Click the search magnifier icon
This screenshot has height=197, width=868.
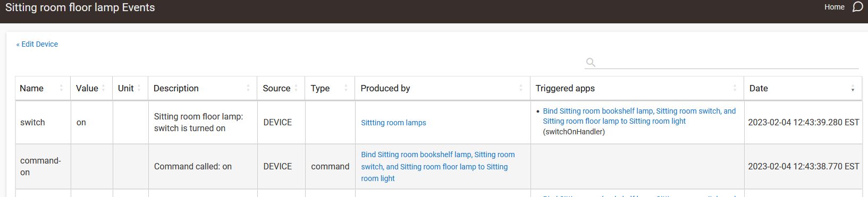[590, 62]
